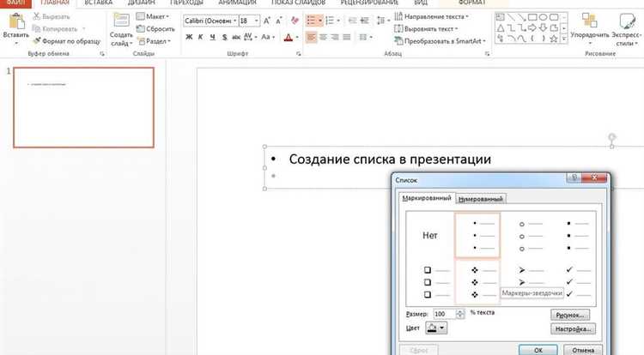
Task: Expand the shapes gallery more arrow
Action: (x=564, y=39)
